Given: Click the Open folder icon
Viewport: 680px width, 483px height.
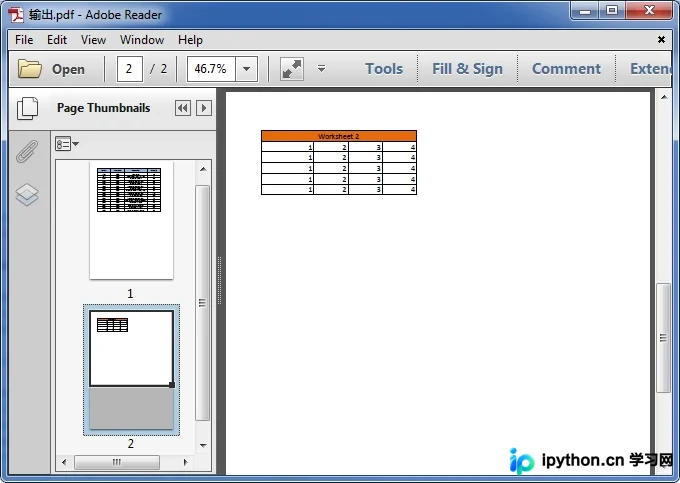Looking at the screenshot, I should pyautogui.click(x=29, y=69).
